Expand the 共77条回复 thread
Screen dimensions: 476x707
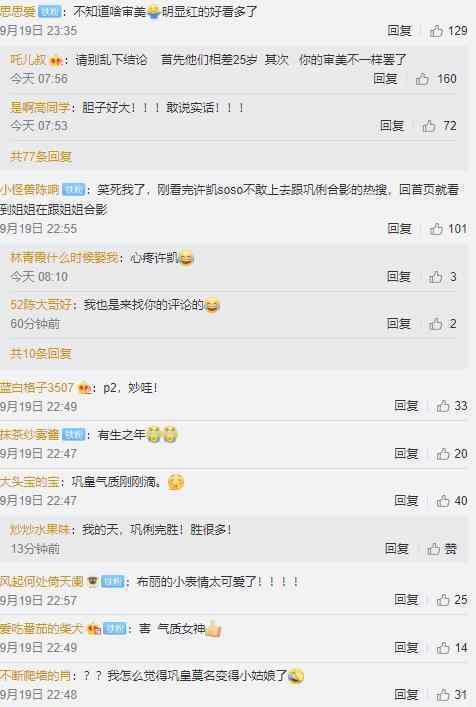pos(41,156)
